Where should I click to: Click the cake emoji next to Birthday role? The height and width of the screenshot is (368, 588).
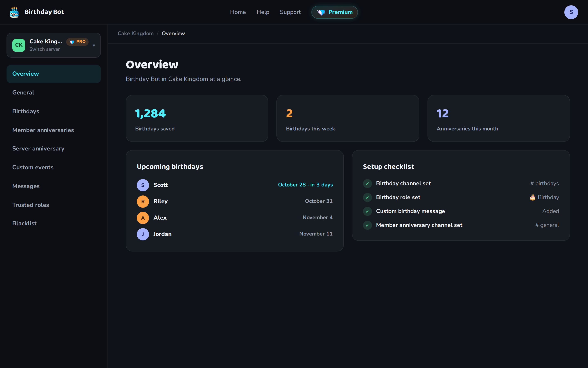click(x=533, y=197)
